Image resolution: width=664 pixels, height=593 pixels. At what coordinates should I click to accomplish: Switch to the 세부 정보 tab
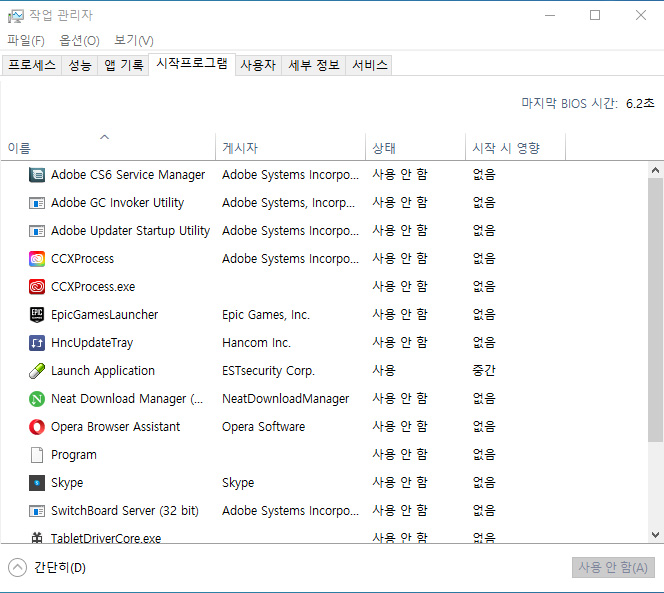(314, 65)
